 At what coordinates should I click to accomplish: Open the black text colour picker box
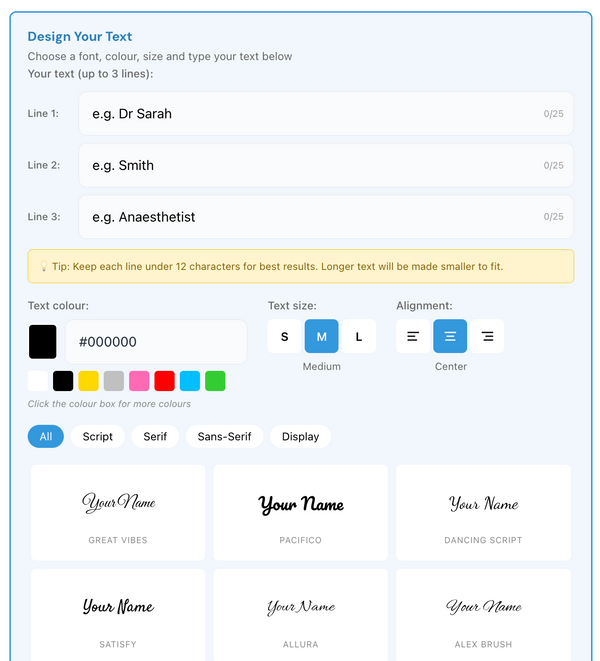tap(43, 342)
